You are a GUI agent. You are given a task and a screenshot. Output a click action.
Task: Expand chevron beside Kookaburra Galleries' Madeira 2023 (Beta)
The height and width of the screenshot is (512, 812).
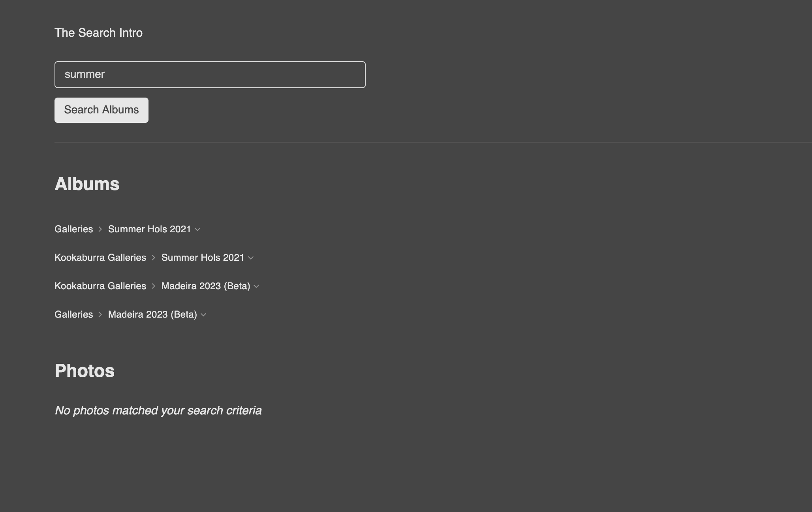256,286
